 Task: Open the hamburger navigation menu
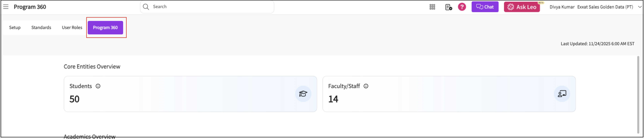(6, 7)
